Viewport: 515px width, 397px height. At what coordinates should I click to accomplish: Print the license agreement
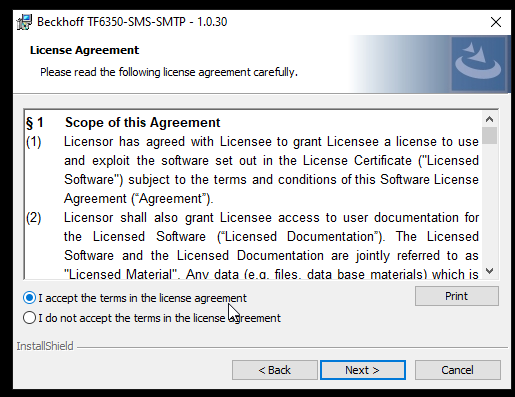pyautogui.click(x=457, y=296)
